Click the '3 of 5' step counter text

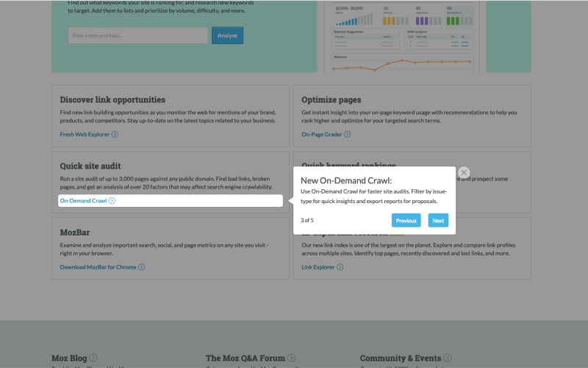click(306, 220)
